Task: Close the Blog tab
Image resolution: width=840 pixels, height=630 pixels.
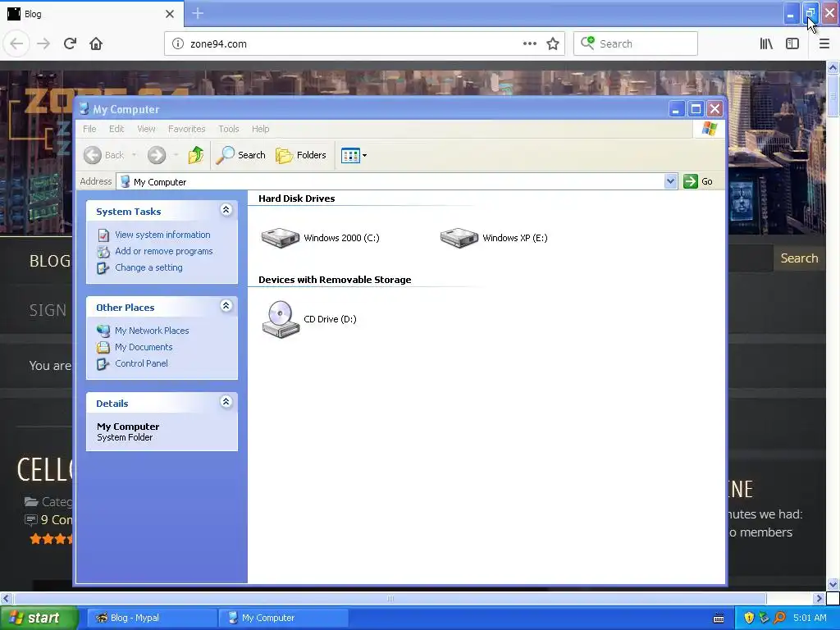Action: pyautogui.click(x=169, y=14)
